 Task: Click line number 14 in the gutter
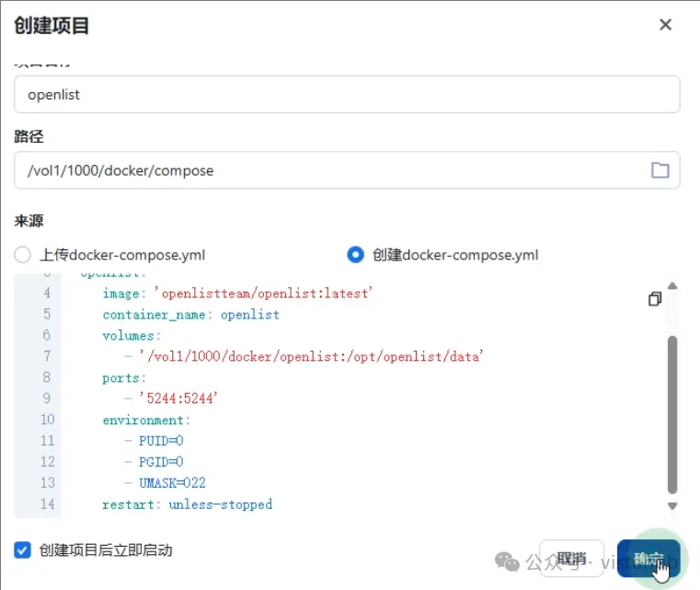pos(47,503)
